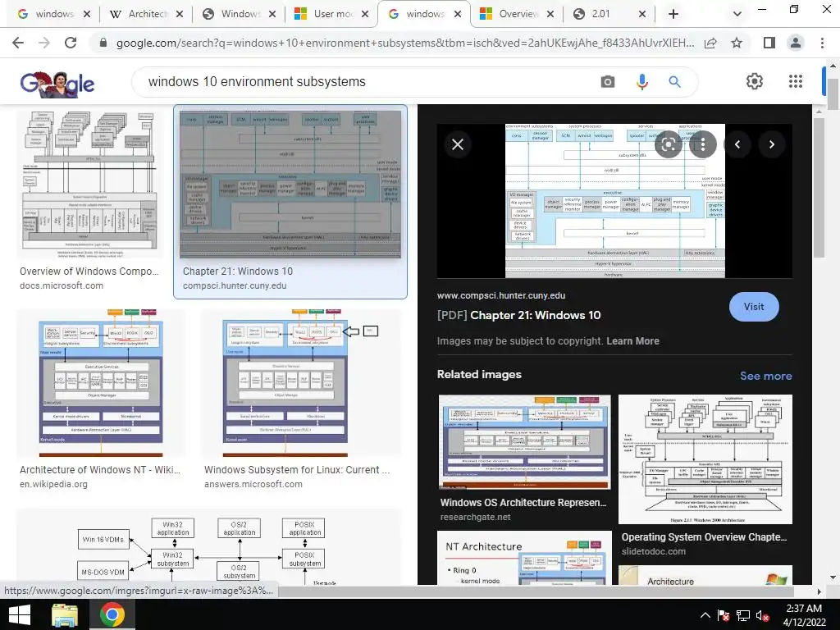Screen dimensions: 840x630
Task: Click the share page icon in address bar
Action: click(710, 43)
